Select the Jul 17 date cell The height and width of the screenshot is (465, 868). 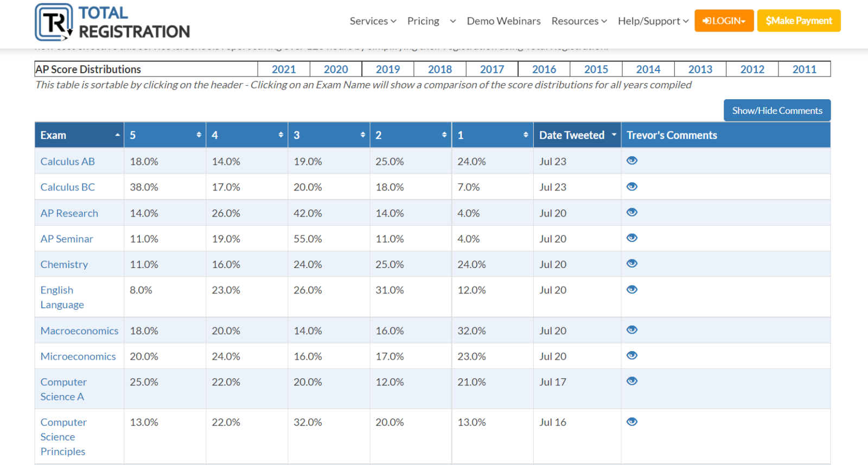click(x=577, y=389)
